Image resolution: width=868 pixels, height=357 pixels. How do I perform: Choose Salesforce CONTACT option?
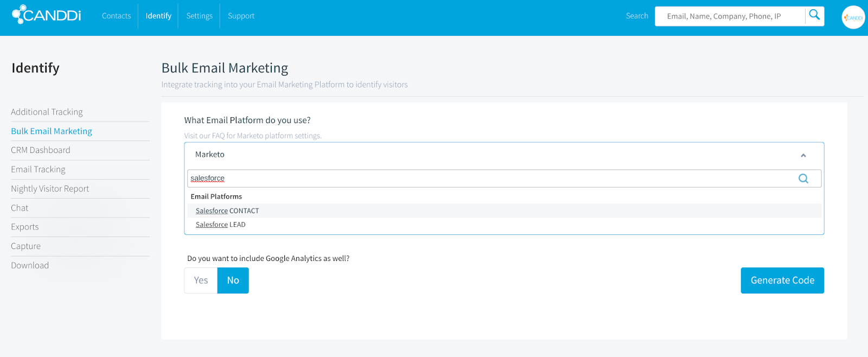tap(504, 211)
